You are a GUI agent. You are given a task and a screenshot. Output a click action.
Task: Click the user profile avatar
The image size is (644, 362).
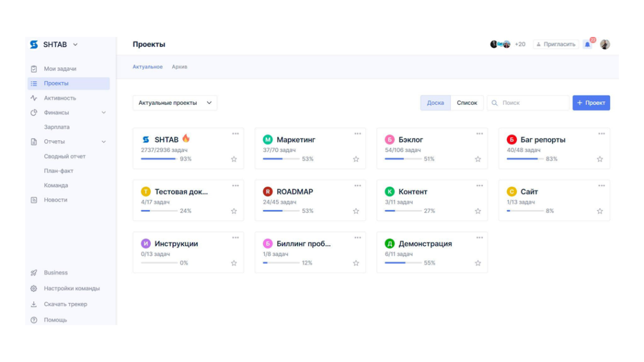tap(605, 45)
